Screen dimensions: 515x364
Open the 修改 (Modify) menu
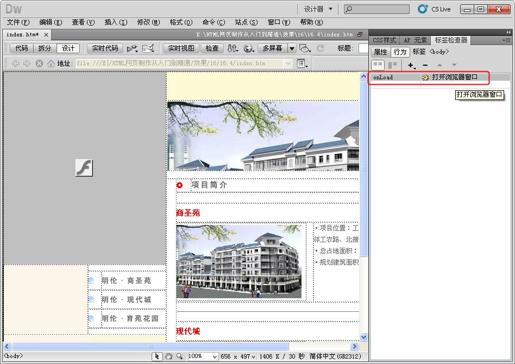point(148,22)
